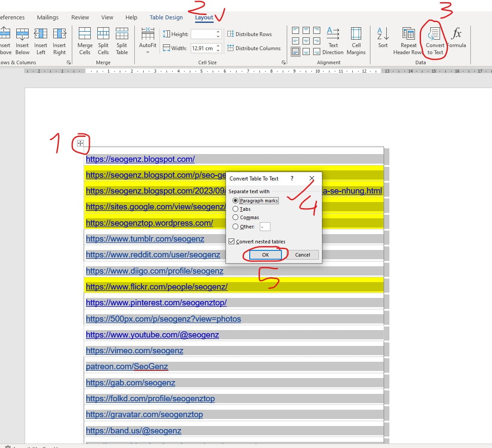This screenshot has height=448, width=492.
Task: Click the table move handle
Action: (x=80, y=143)
